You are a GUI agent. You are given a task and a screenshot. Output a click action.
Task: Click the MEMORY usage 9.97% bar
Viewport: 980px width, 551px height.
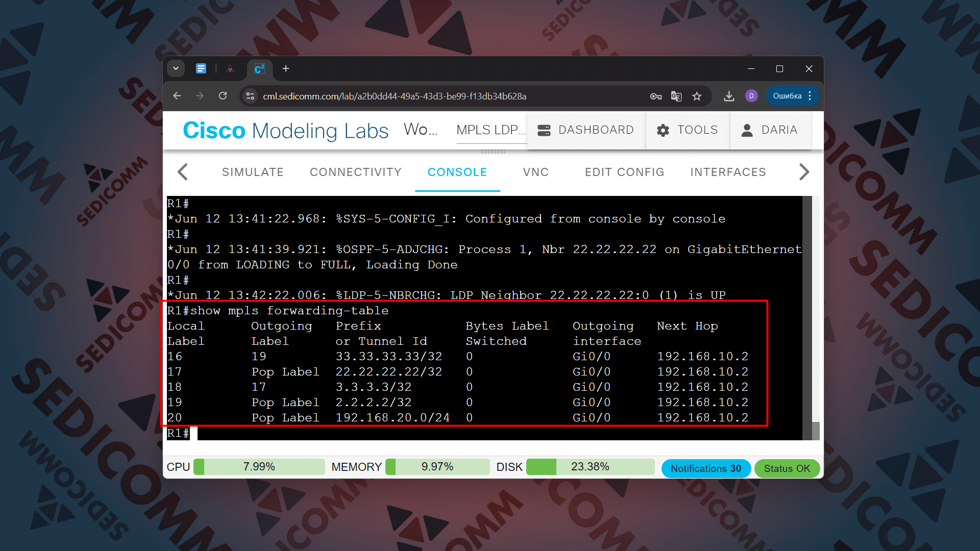[x=437, y=467]
